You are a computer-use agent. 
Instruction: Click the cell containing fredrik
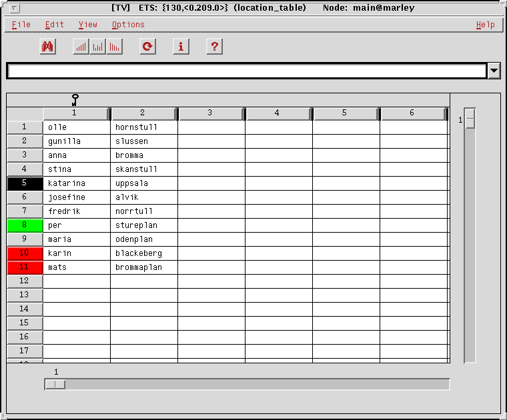(x=77, y=211)
